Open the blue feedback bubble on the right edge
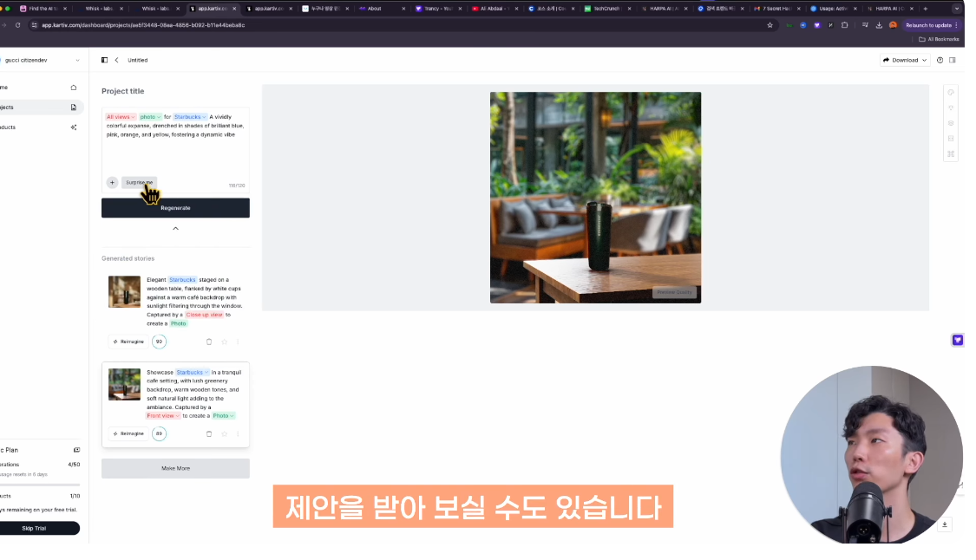Image resolution: width=976 pixels, height=560 pixels. pyautogui.click(x=958, y=340)
